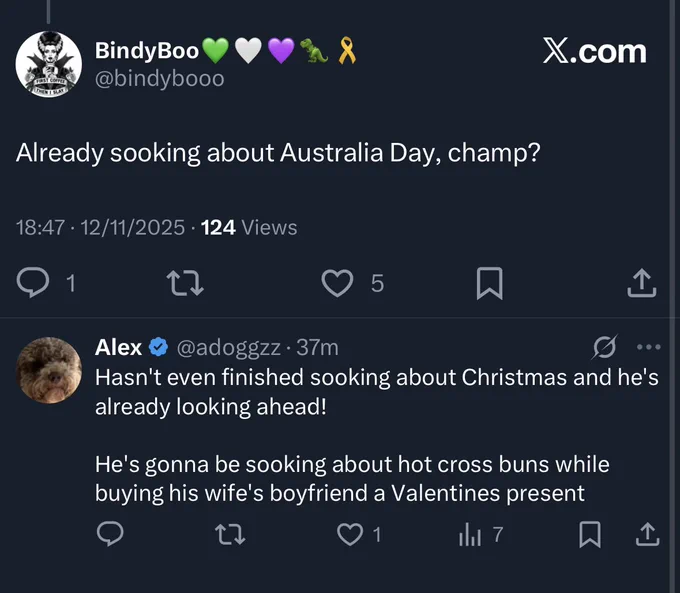Reply to Alex's comment
Screen dimensions: 680x593
pyautogui.click(x=110, y=534)
